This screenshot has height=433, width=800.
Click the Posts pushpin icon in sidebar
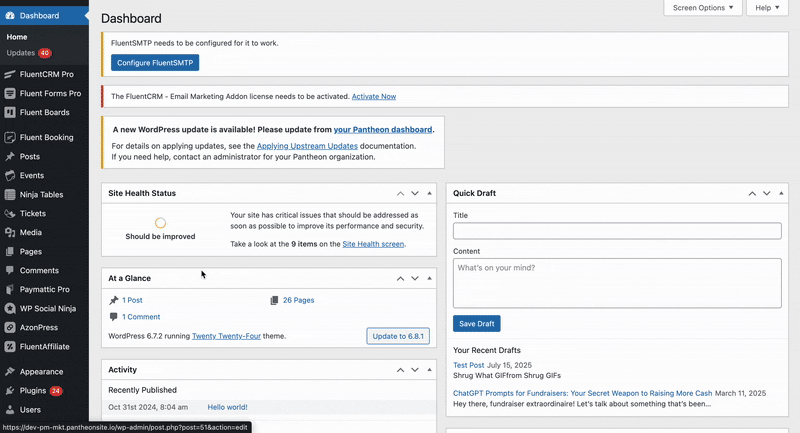pyautogui.click(x=10, y=157)
